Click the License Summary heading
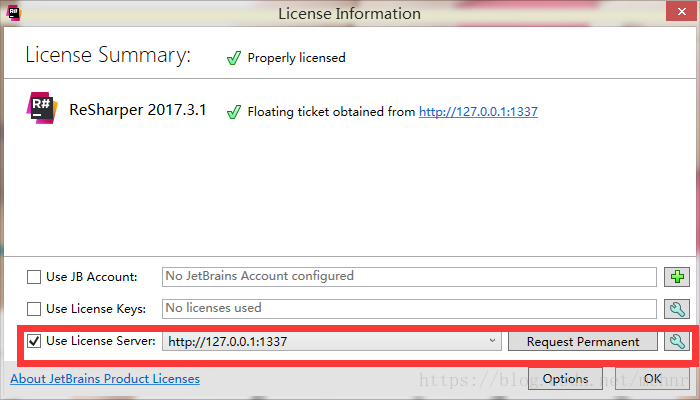Image resolution: width=700 pixels, height=400 pixels. point(108,55)
